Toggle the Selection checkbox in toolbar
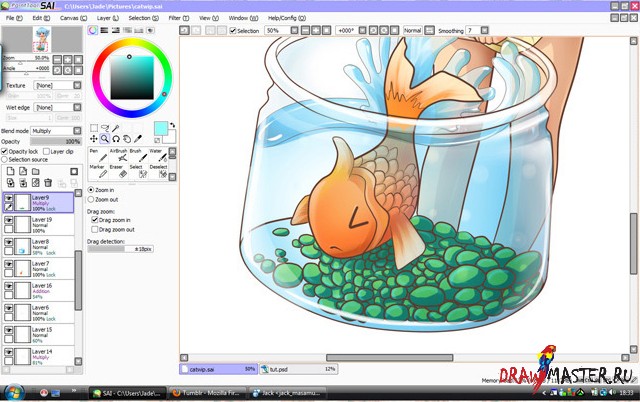The image size is (640, 402). click(233, 31)
